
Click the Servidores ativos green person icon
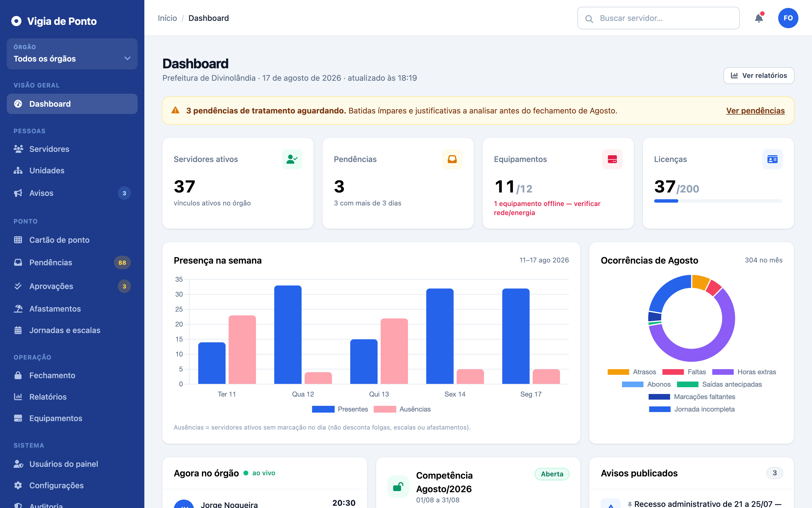coord(292,159)
